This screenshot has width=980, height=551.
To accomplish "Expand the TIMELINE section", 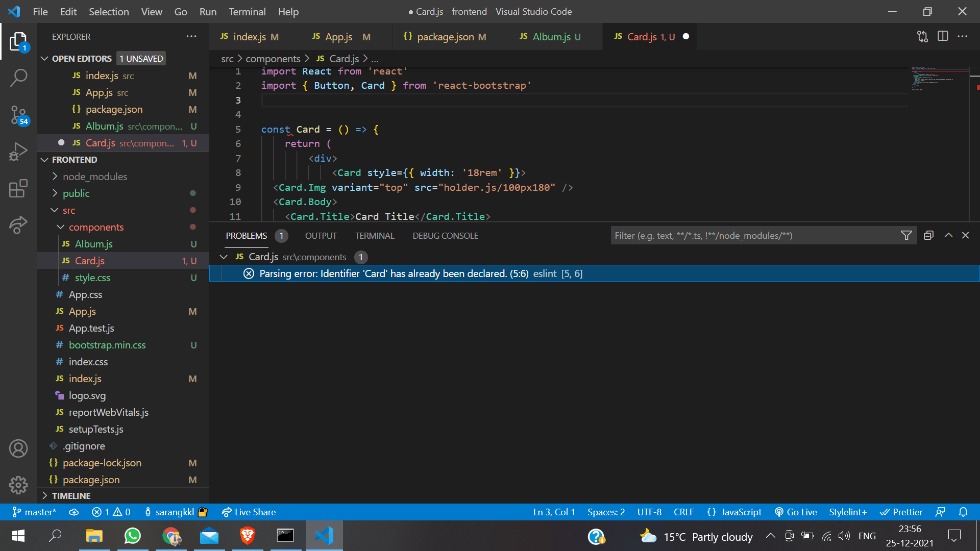I will pyautogui.click(x=71, y=495).
